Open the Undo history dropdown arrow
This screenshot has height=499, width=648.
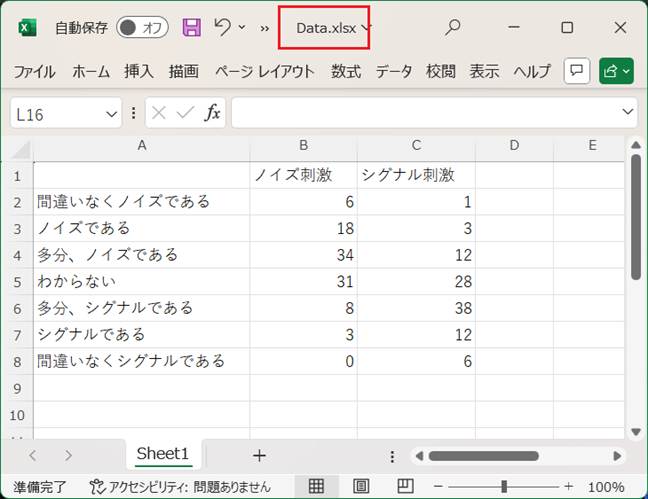pyautogui.click(x=242, y=28)
